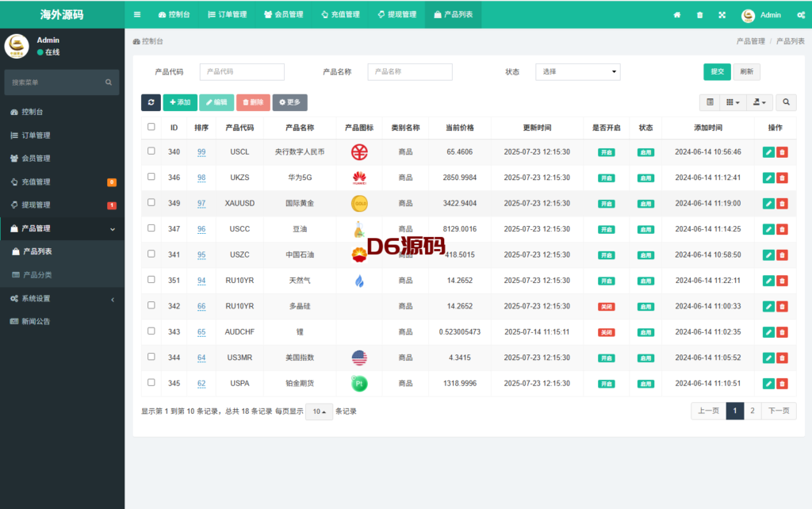Click the home icon in top bar
This screenshot has height=509, width=812.
point(677,14)
